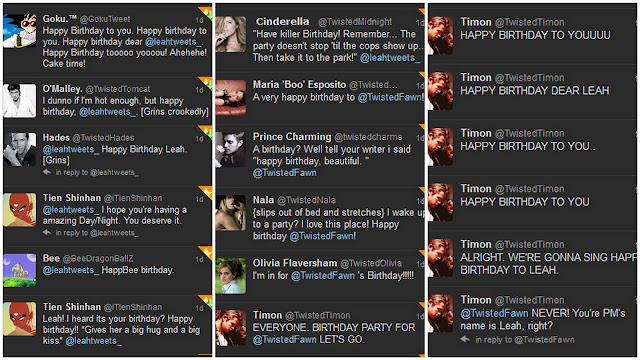Click the Prince Charming display name

click(x=292, y=136)
